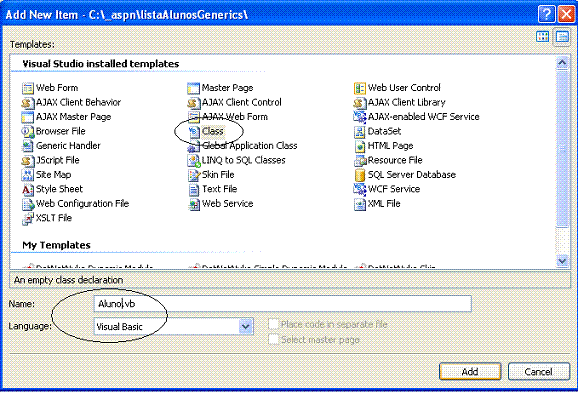Click the "Web User Control" label
The image size is (578, 394).
(x=404, y=88)
